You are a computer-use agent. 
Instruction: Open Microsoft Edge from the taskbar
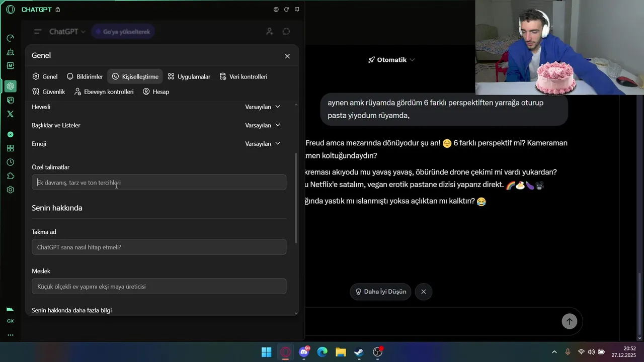pos(322,352)
